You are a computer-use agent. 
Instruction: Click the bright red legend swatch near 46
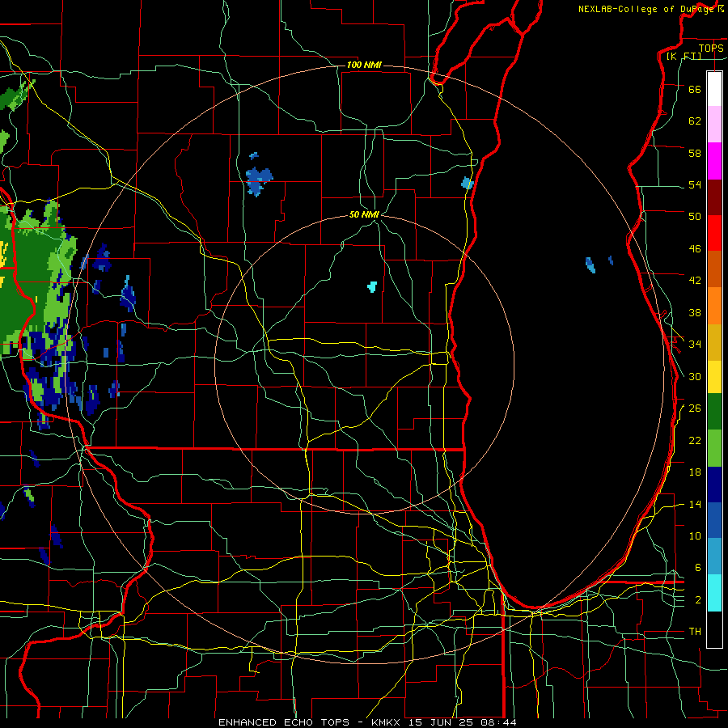point(714,233)
